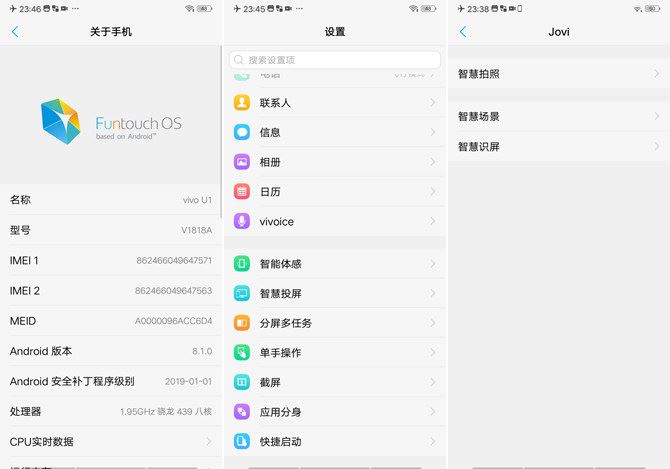The image size is (670, 469).
Task: Open chevron beside 智慧场景
Action: [657, 116]
